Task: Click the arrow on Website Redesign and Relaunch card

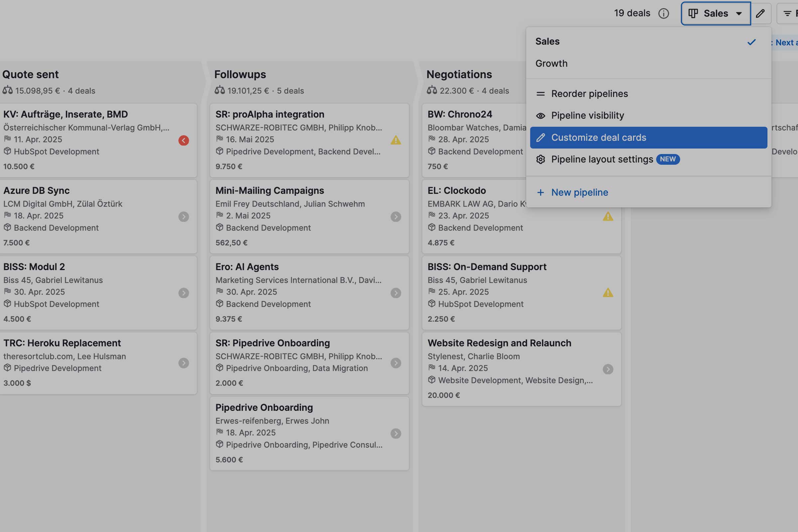Action: [x=608, y=369]
